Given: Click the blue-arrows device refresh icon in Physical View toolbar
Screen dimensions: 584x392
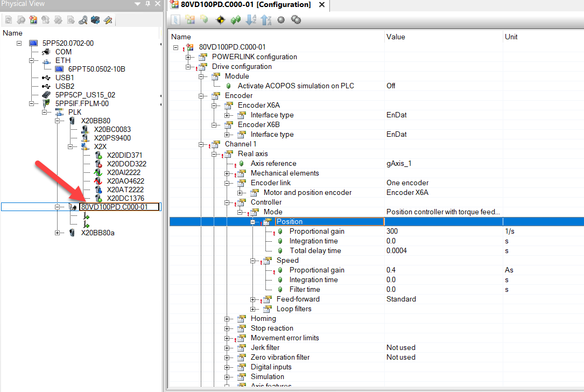Looking at the screenshot, I should (x=95, y=20).
